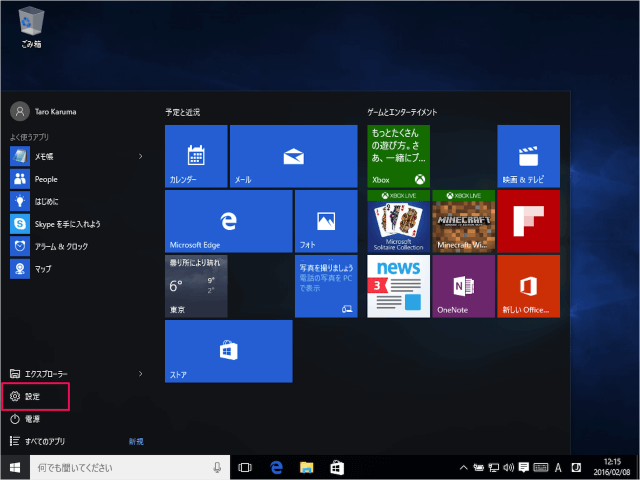This screenshot has height=480, width=640.
Task: Launch Edge from the taskbar
Action: [276, 467]
